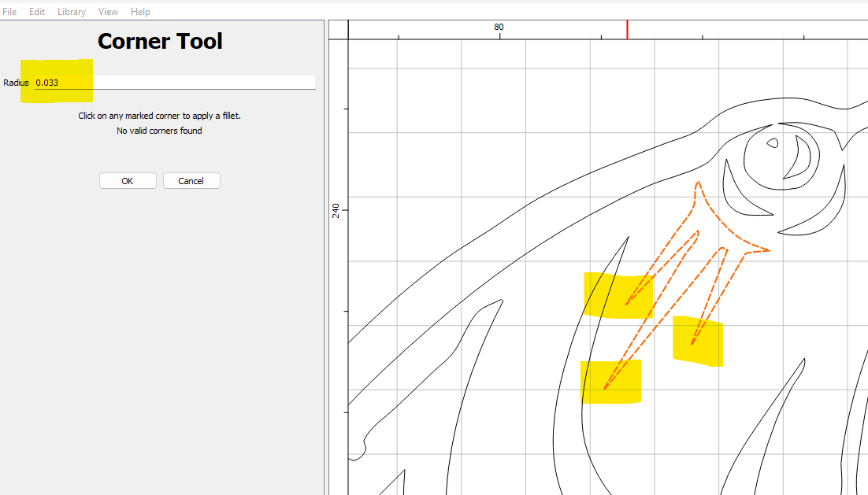Click the lowest yellow-highlighted orange path corner
The width and height of the screenshot is (868, 495).
(604, 389)
